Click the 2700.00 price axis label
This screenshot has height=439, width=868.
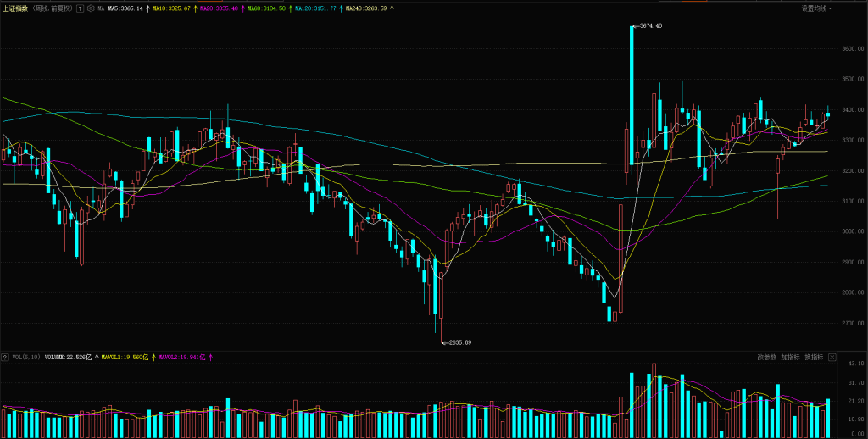pyautogui.click(x=851, y=323)
